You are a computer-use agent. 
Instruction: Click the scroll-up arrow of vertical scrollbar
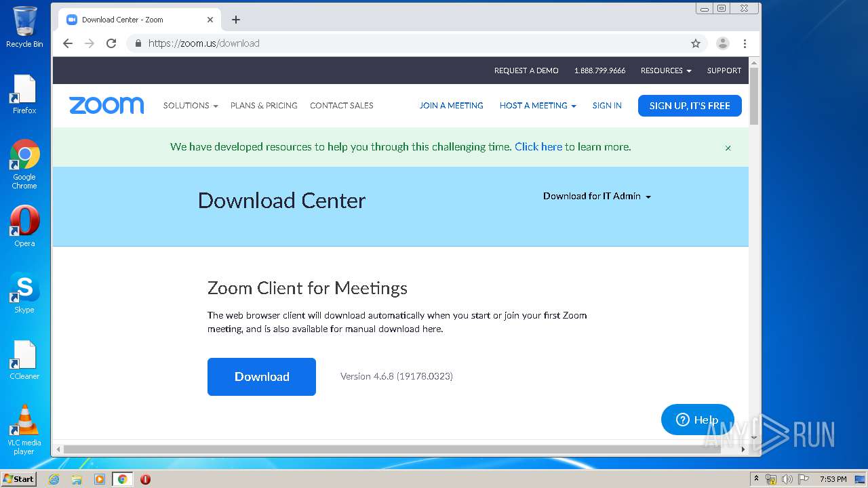click(x=753, y=62)
